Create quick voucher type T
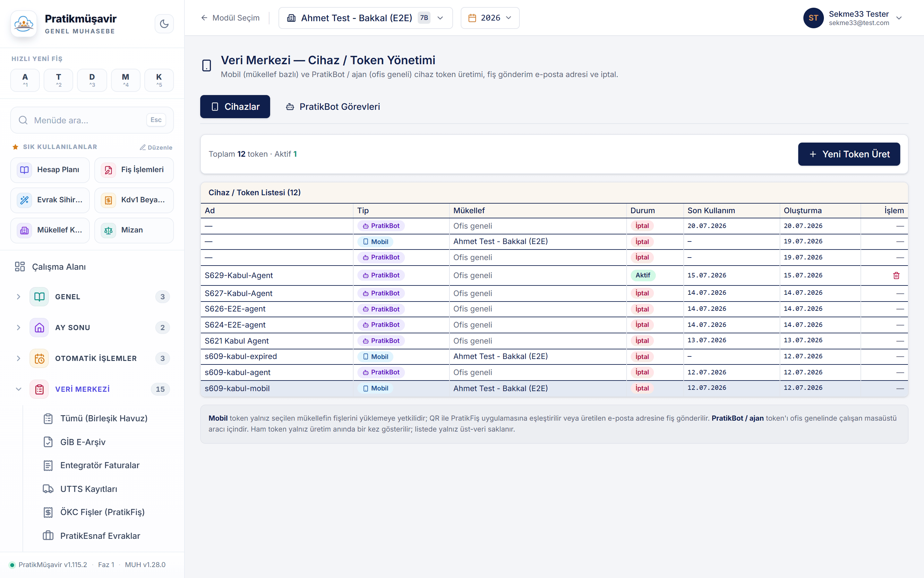This screenshot has width=924, height=578. [58, 80]
